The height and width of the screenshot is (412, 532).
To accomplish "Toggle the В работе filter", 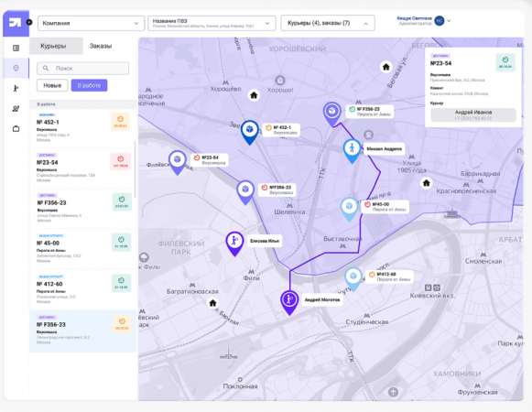I will tap(89, 85).
